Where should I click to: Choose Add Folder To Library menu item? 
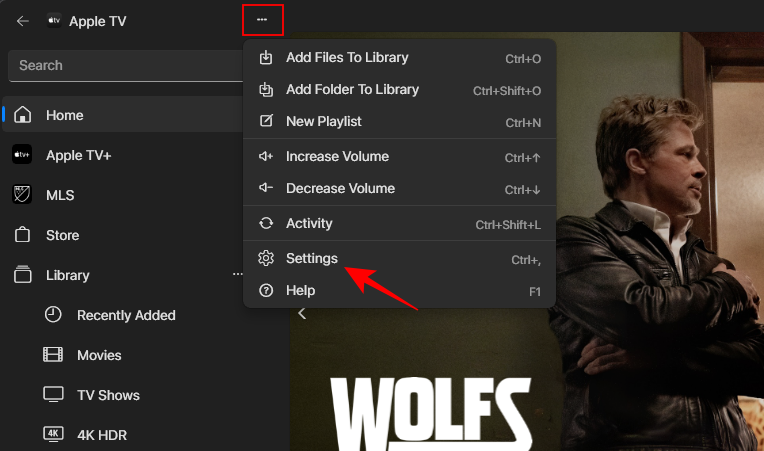pyautogui.click(x=400, y=90)
